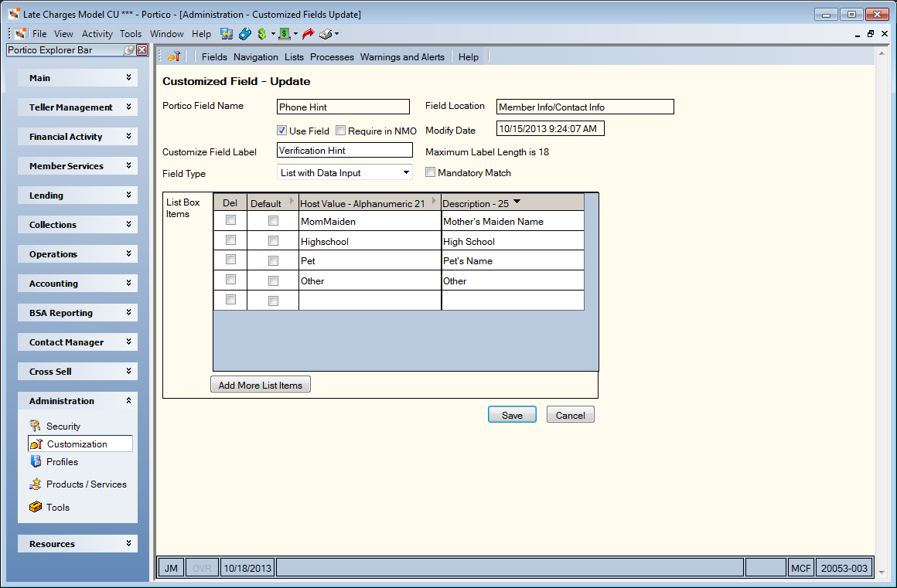Click the blue card reader toolbar icon
Screen dimensions: 897x588
245,34
